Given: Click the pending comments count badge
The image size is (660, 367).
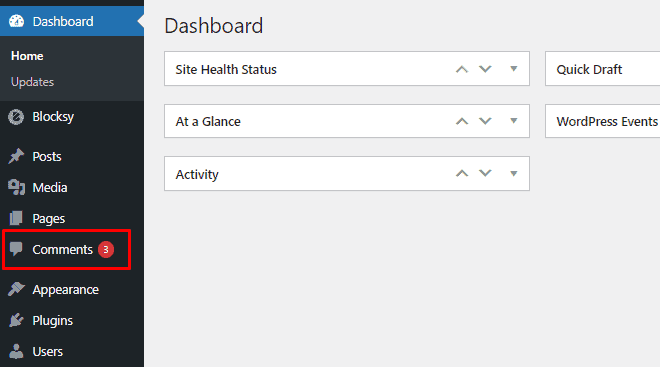Looking at the screenshot, I should pos(106,250).
